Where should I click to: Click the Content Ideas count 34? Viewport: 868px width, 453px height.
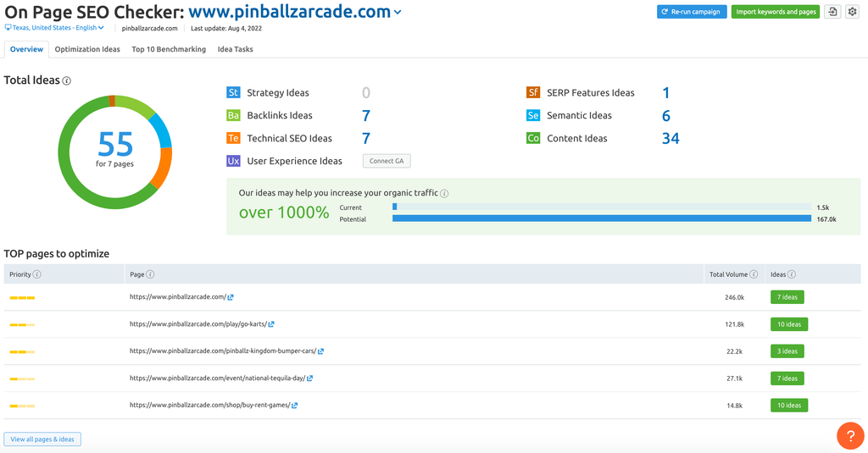tap(670, 138)
